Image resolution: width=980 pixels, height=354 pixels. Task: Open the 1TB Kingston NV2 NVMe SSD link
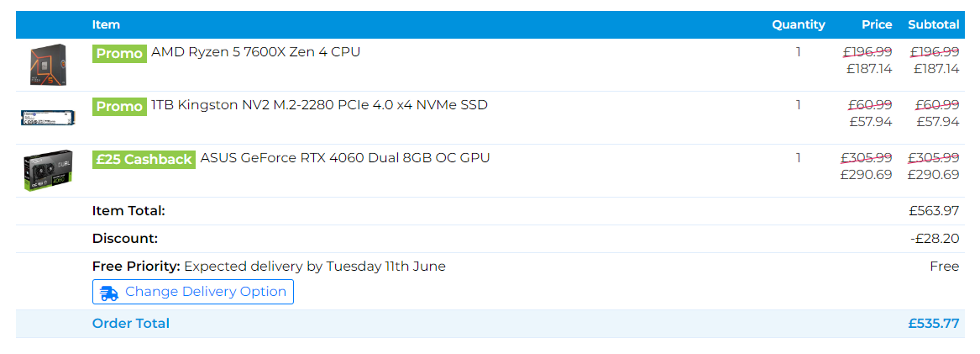click(319, 105)
